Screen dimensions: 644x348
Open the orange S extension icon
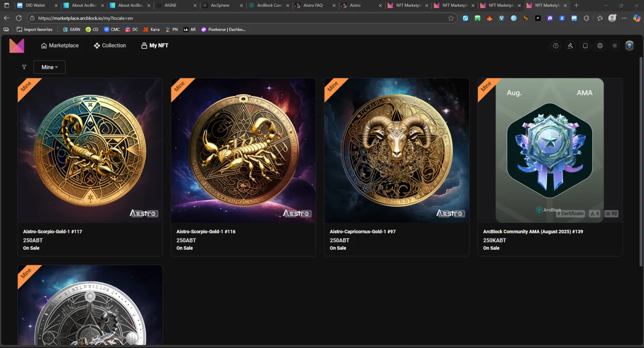(x=526, y=18)
